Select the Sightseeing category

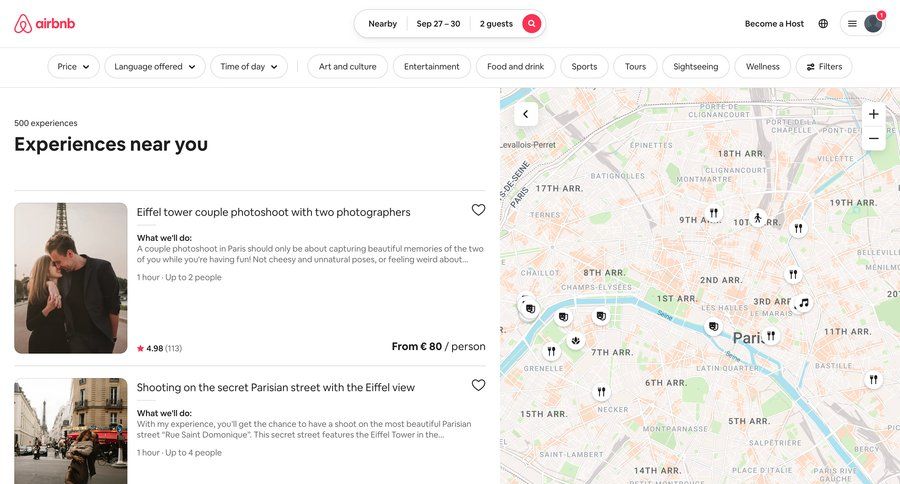click(x=696, y=67)
